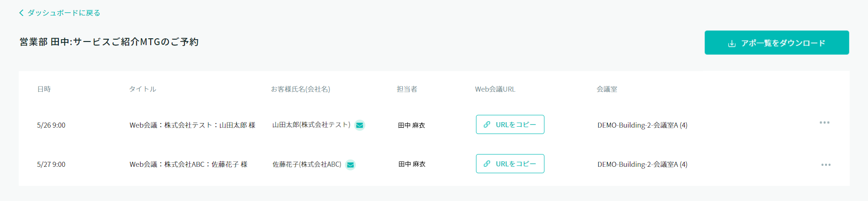Click the 会議室 column header
This screenshot has height=201, width=868.
pos(607,89)
